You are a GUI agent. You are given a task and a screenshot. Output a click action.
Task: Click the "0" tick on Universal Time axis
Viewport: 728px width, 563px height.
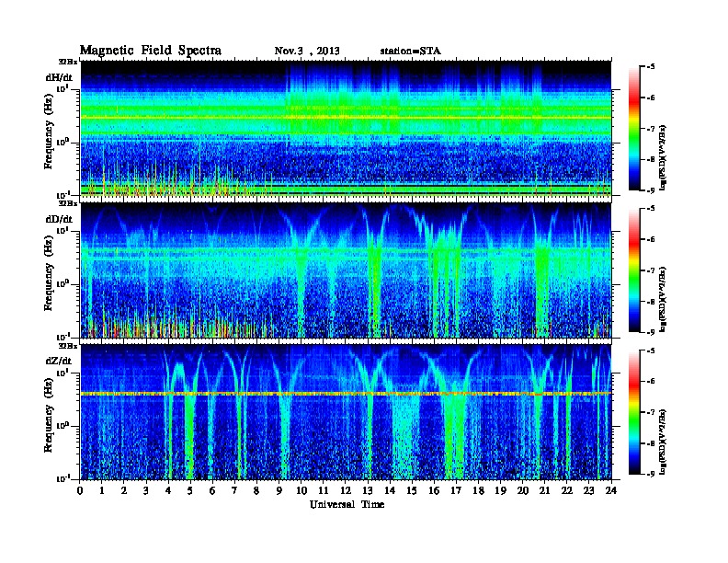pos(80,491)
